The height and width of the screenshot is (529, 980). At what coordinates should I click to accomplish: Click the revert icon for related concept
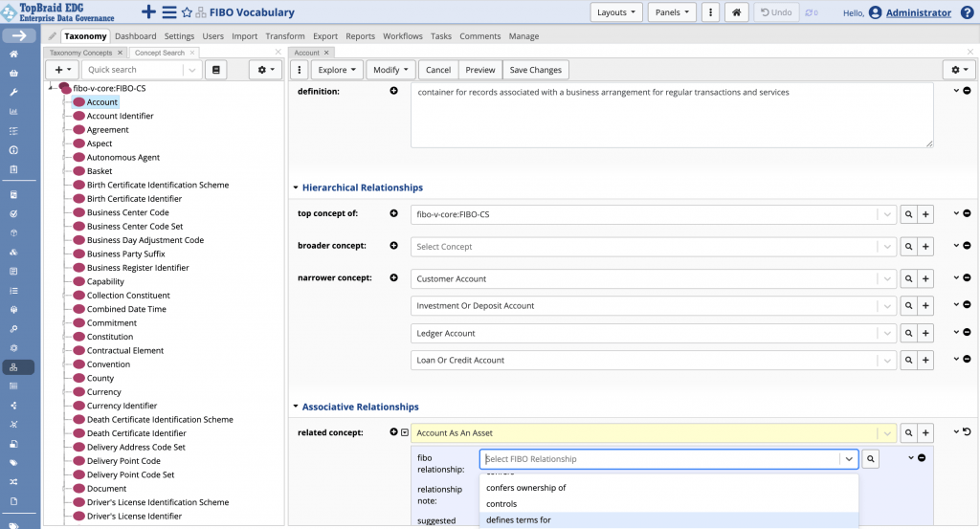tap(967, 431)
